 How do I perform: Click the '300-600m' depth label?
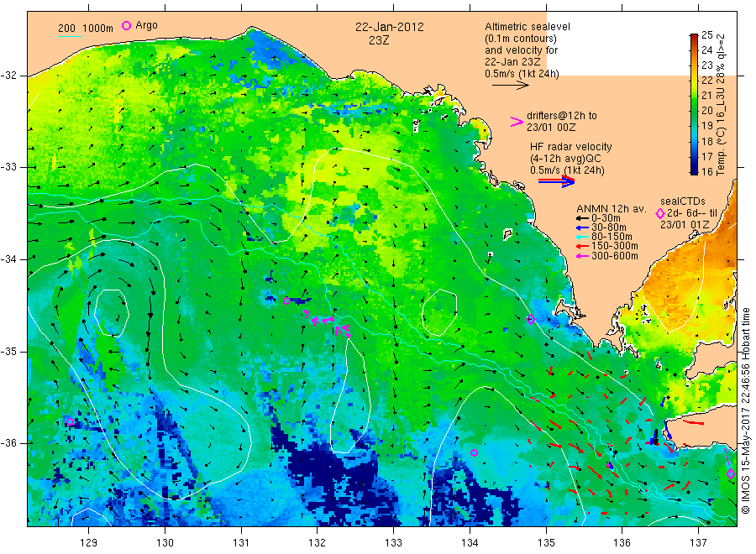(615, 256)
